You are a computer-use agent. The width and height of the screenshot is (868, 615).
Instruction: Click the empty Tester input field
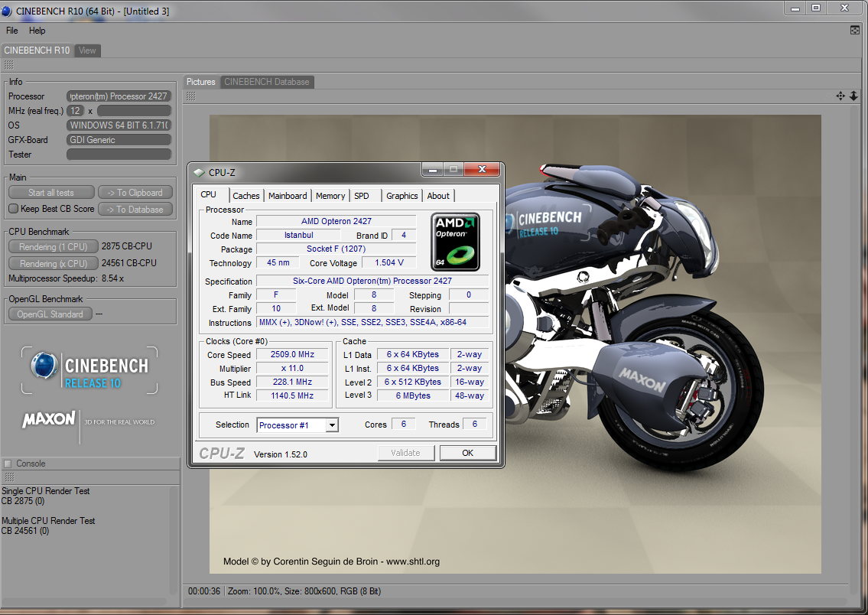coord(119,155)
